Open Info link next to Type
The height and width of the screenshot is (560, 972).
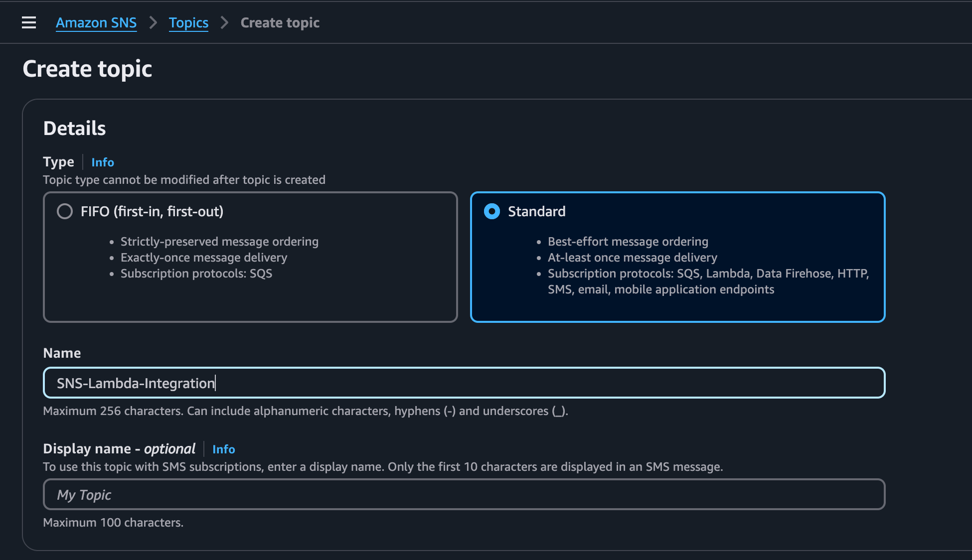pyautogui.click(x=103, y=162)
